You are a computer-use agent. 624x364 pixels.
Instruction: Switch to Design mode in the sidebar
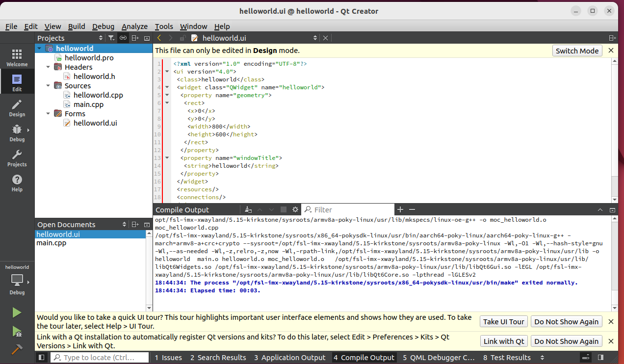(x=17, y=107)
